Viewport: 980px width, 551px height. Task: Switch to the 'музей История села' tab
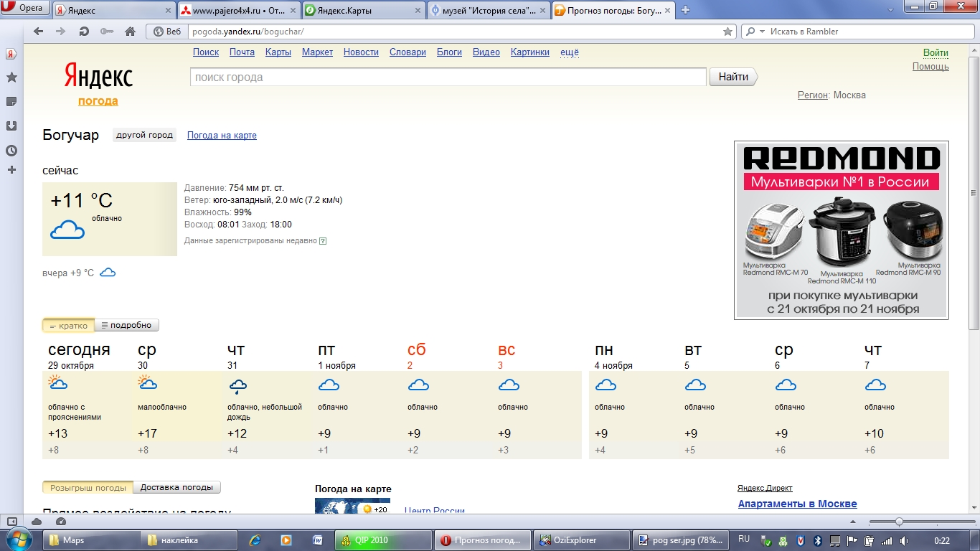click(x=488, y=10)
